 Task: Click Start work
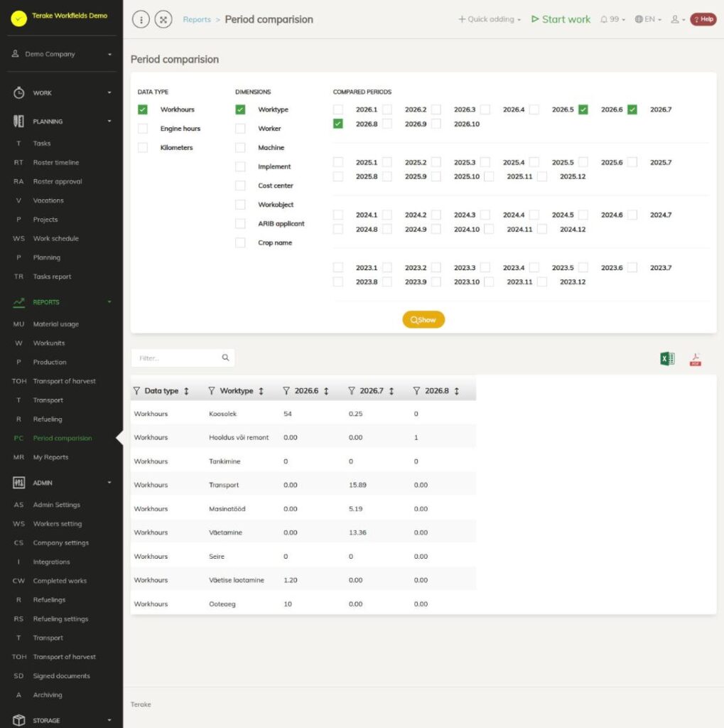click(x=561, y=19)
